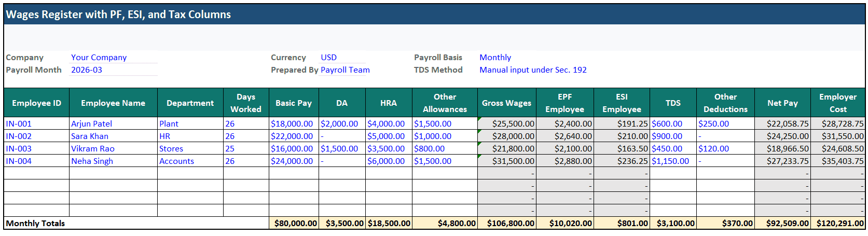This screenshot has width=868, height=236.
Task: Select basic pay '$24,000.00' for Neha Singh
Action: (294, 161)
